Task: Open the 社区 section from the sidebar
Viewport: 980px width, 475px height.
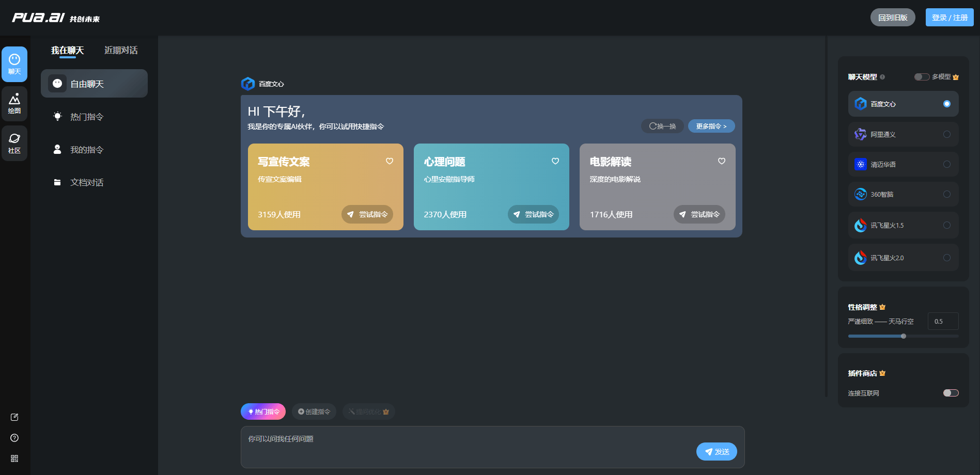Action: coord(14,143)
